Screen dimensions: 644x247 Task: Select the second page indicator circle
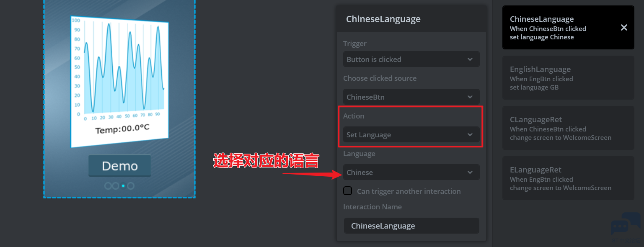click(x=115, y=186)
